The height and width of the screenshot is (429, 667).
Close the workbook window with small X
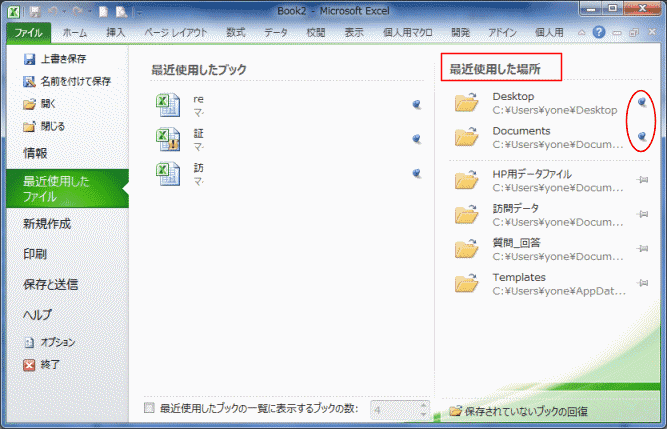click(652, 32)
